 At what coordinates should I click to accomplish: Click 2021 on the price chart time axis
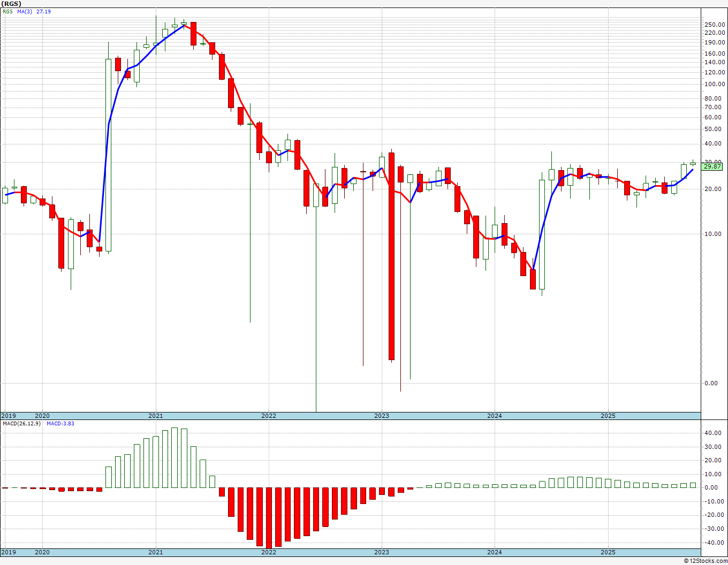click(156, 416)
